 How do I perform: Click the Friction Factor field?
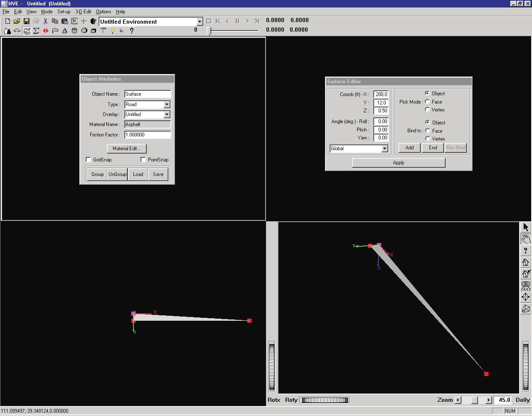pyautogui.click(x=148, y=135)
